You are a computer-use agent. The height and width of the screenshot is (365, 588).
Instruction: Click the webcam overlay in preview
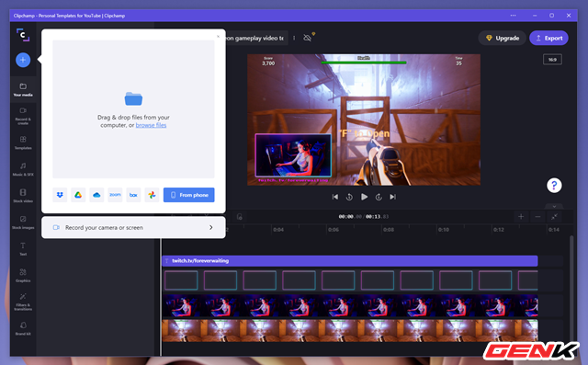[x=293, y=155]
